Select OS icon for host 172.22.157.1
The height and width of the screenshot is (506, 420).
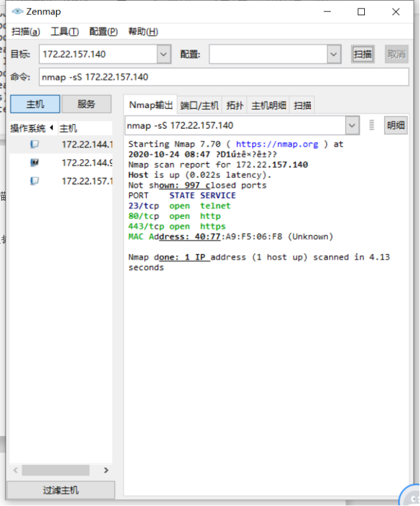coord(35,181)
